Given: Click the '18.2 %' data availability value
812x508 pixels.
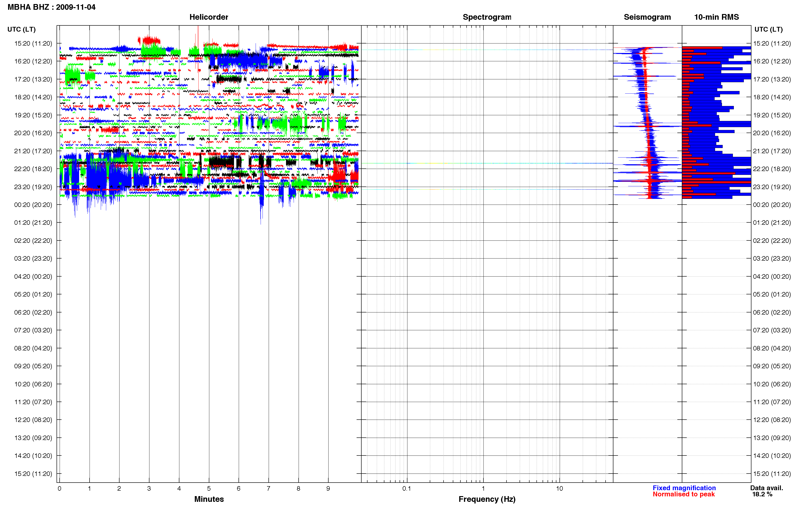Looking at the screenshot, I should tap(762, 494).
